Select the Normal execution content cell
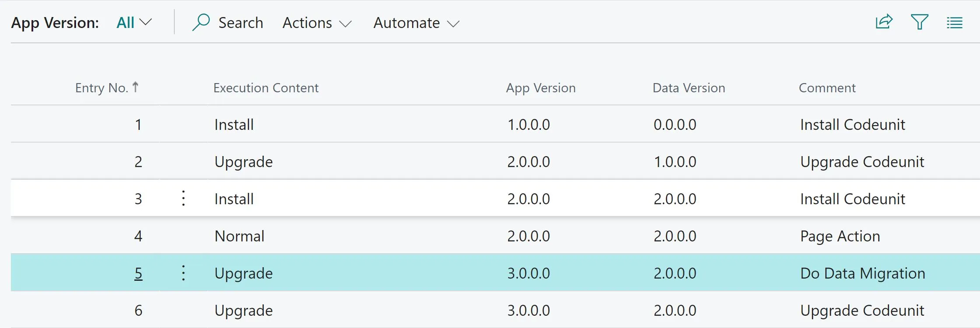 tap(239, 236)
